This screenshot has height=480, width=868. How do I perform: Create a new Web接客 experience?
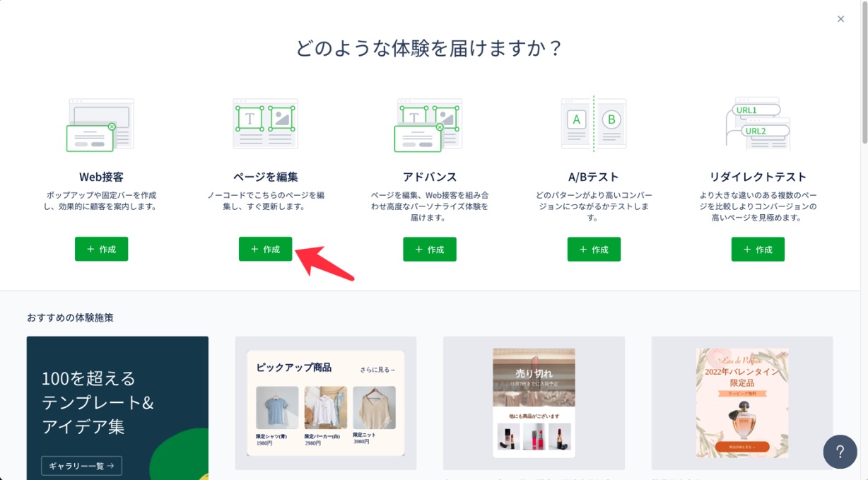101,249
